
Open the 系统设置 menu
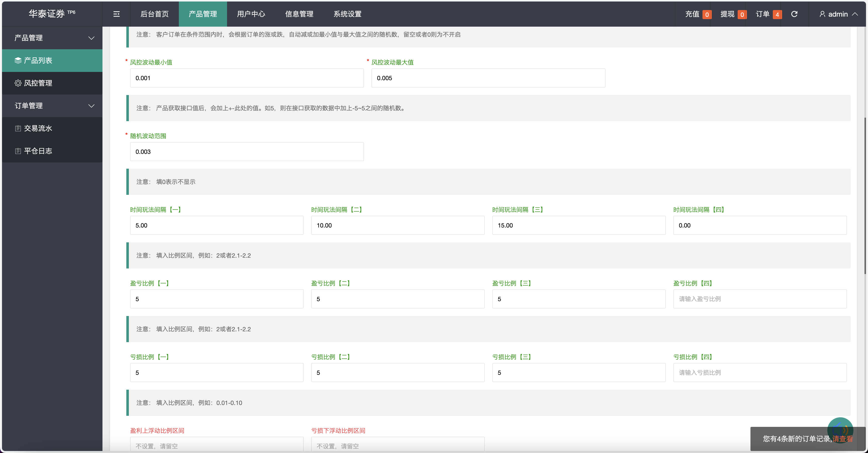347,14
